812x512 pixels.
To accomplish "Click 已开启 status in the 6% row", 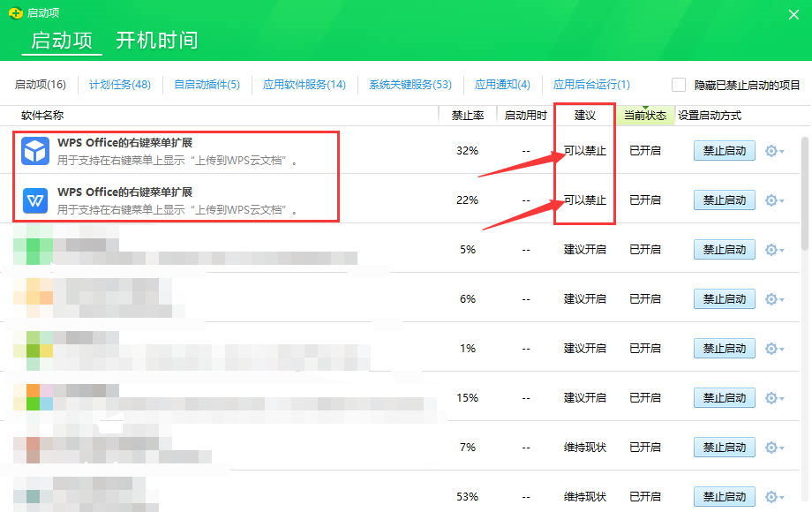I will (644, 298).
